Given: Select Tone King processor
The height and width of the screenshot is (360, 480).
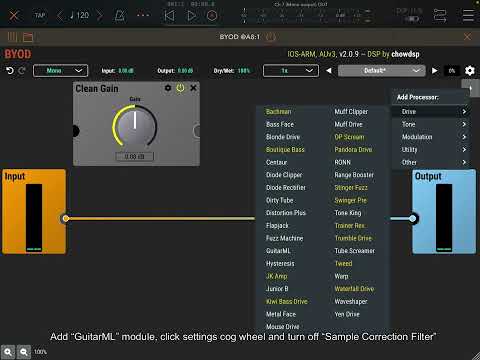Looking at the screenshot, I should tap(348, 213).
